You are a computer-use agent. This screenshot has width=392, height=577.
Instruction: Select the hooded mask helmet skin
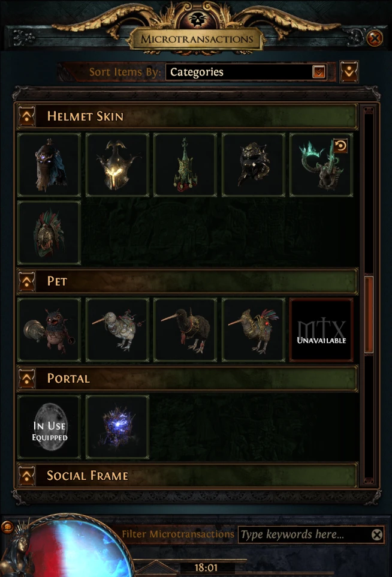coord(49,165)
